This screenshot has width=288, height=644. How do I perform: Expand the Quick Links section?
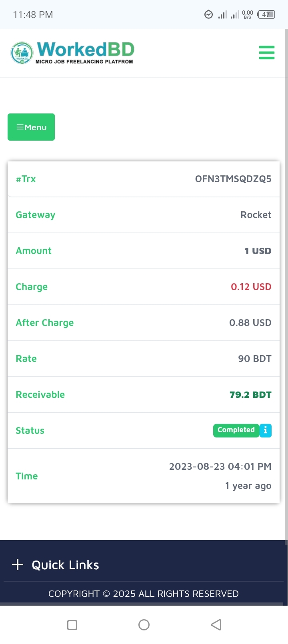[x=66, y=565]
